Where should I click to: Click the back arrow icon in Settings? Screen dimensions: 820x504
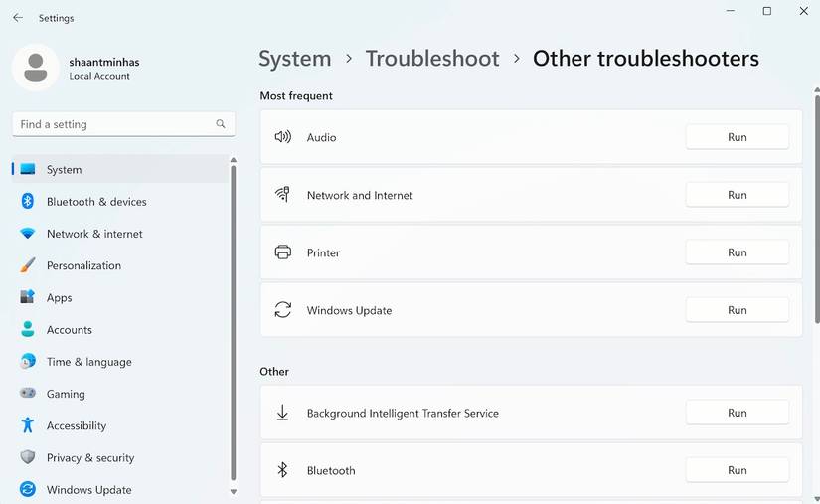pyautogui.click(x=18, y=18)
